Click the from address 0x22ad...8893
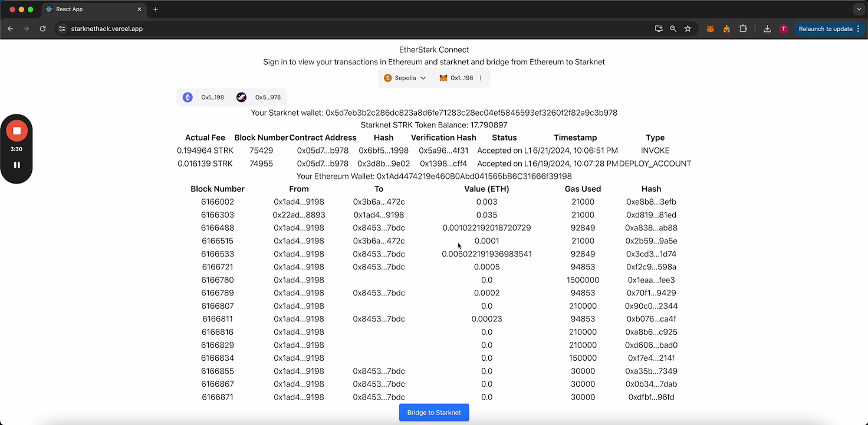Image resolution: width=868 pixels, height=425 pixels. (x=299, y=215)
